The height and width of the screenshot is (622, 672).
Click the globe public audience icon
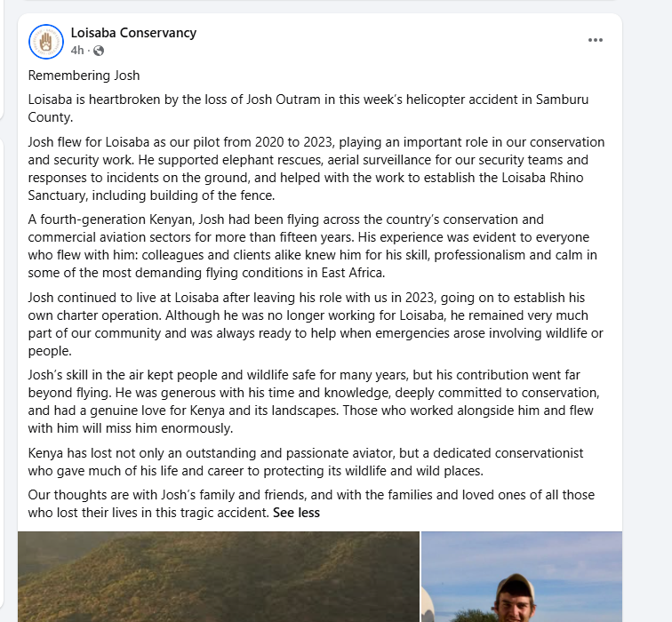pyautogui.click(x=99, y=51)
